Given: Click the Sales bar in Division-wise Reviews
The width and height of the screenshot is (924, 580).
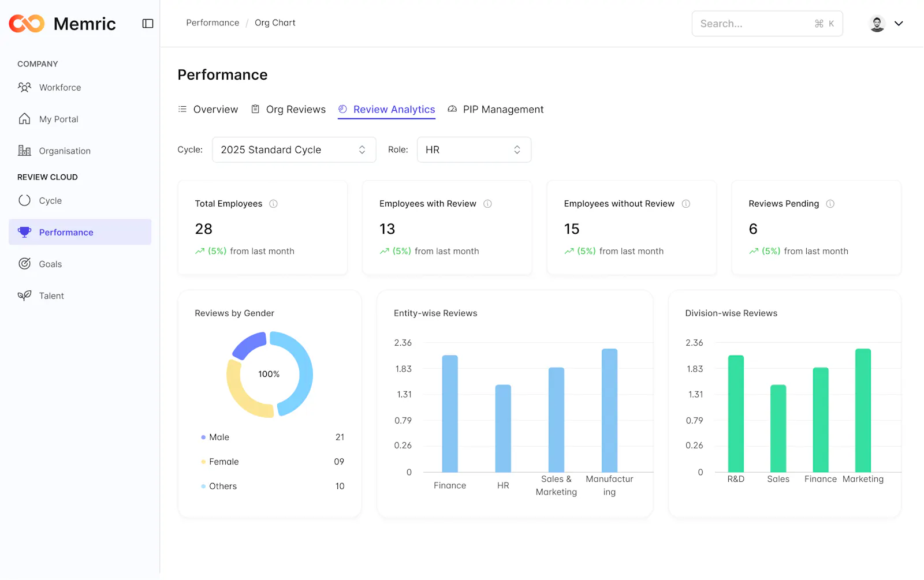Looking at the screenshot, I should pyautogui.click(x=778, y=429).
